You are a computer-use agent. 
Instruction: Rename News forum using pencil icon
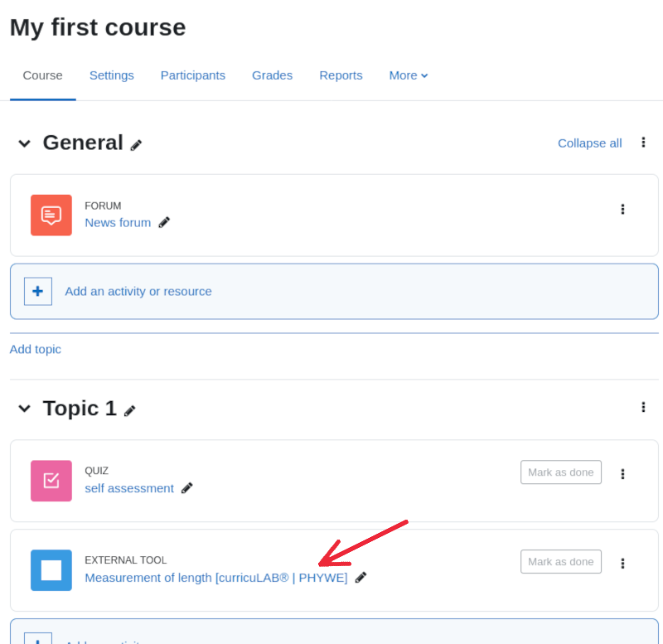tap(164, 222)
